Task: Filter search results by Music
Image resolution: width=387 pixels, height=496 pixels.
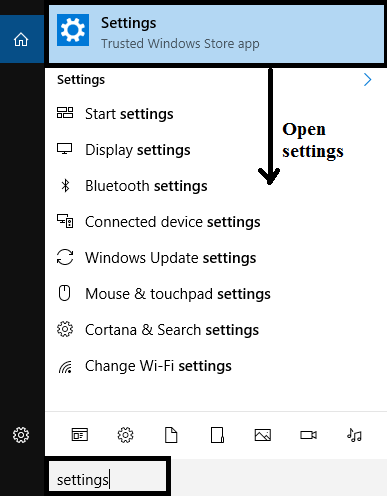Action: pyautogui.click(x=354, y=435)
